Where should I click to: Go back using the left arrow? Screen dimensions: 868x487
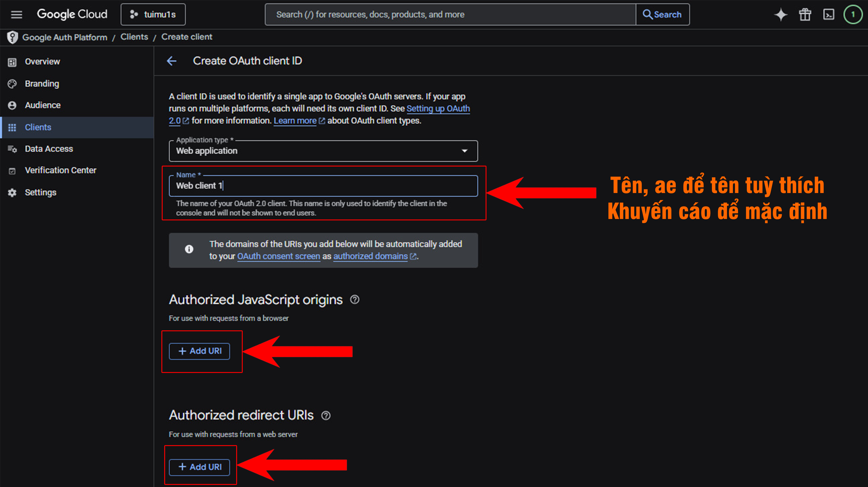click(171, 61)
